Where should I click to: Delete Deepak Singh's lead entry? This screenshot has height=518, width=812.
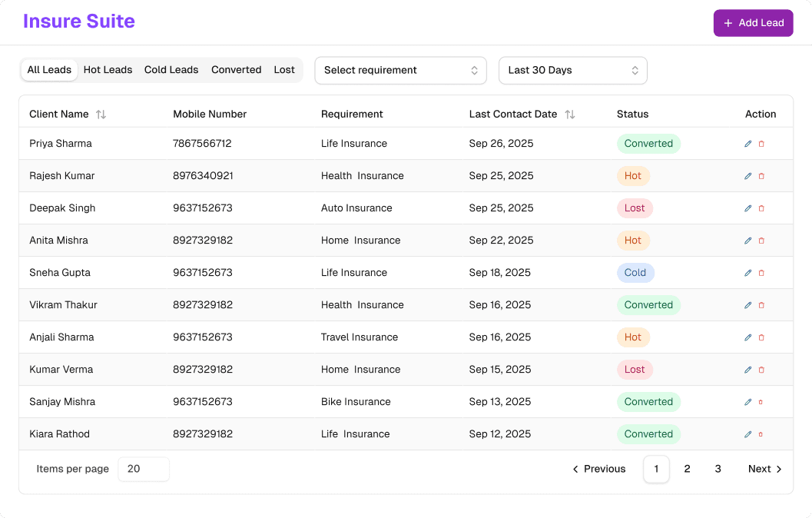[761, 208]
